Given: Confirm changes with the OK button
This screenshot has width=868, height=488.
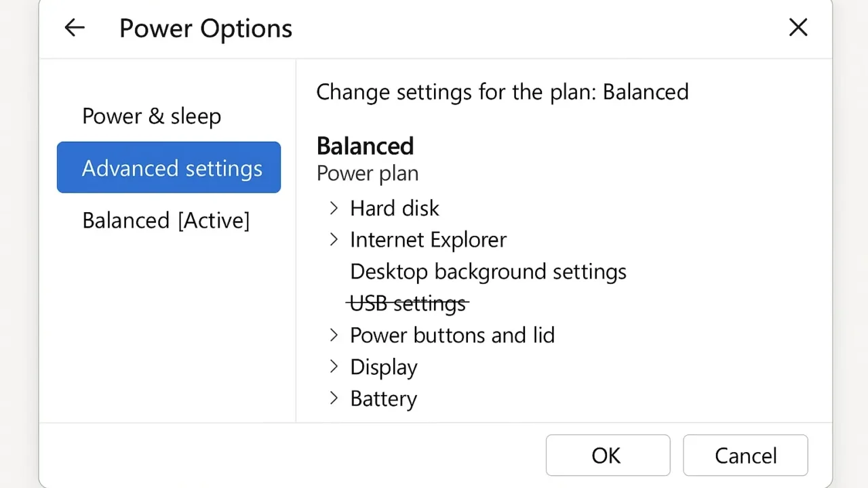Looking at the screenshot, I should 608,455.
